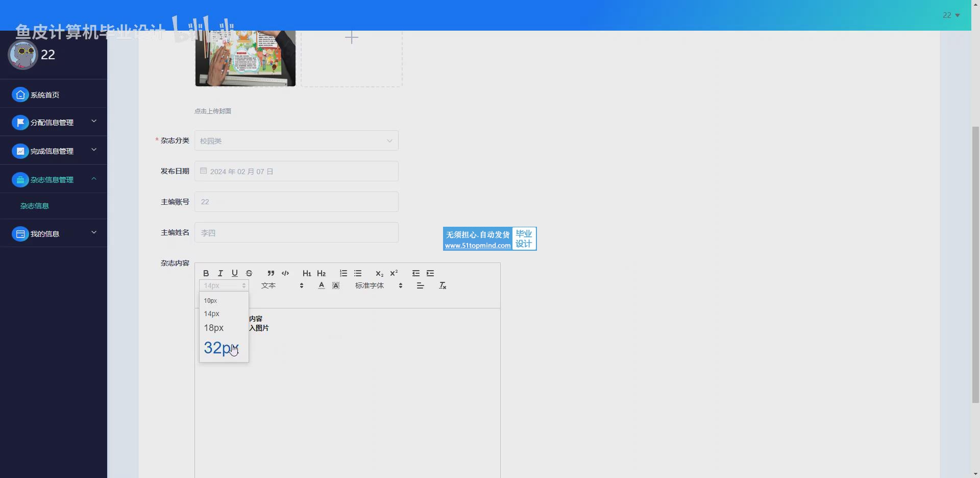Viewport: 980px width, 478px height.
Task: Apply italic formatting in the editor
Action: click(x=220, y=273)
